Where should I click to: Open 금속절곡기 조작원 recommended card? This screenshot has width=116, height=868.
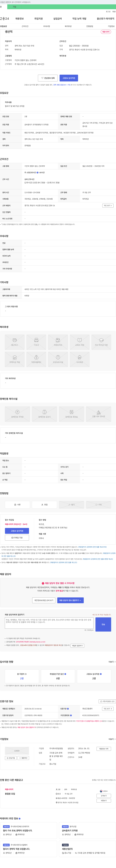coord(87,830)
